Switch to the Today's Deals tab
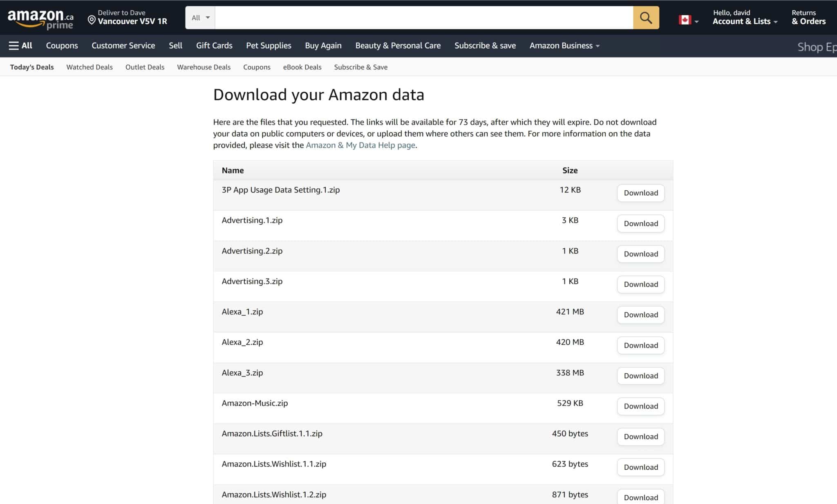The width and height of the screenshot is (837, 504). coord(31,67)
